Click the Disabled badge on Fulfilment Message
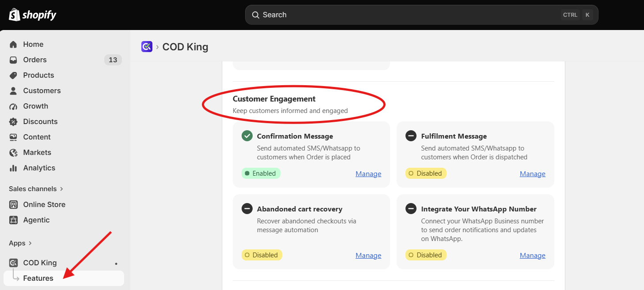Image resolution: width=644 pixels, height=290 pixels. (426, 173)
